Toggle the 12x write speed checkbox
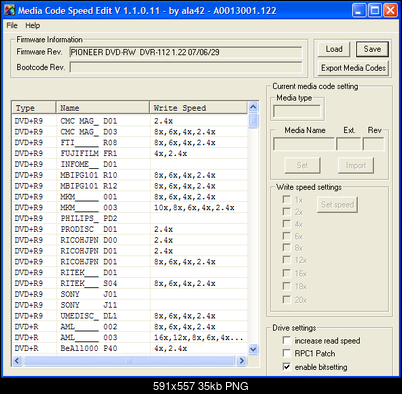Image resolution: width=402 pixels, height=394 pixels. pos(286,260)
